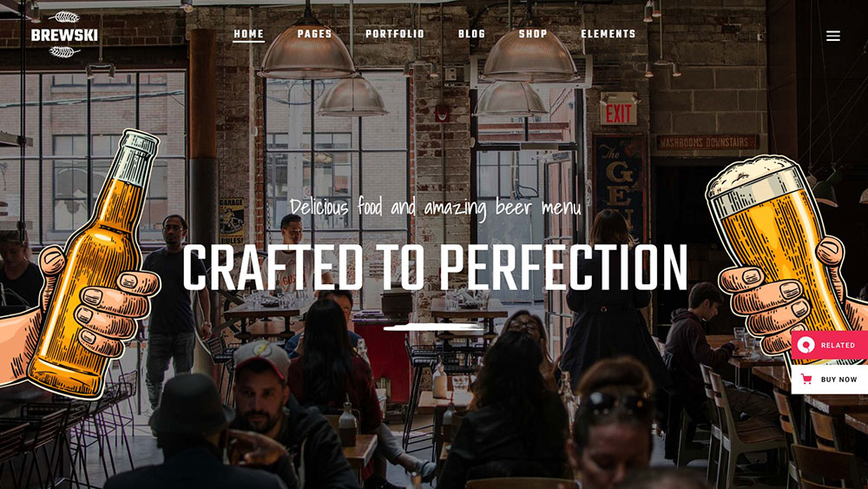Click the pink Related button label
The height and width of the screenshot is (489, 868).
838,345
